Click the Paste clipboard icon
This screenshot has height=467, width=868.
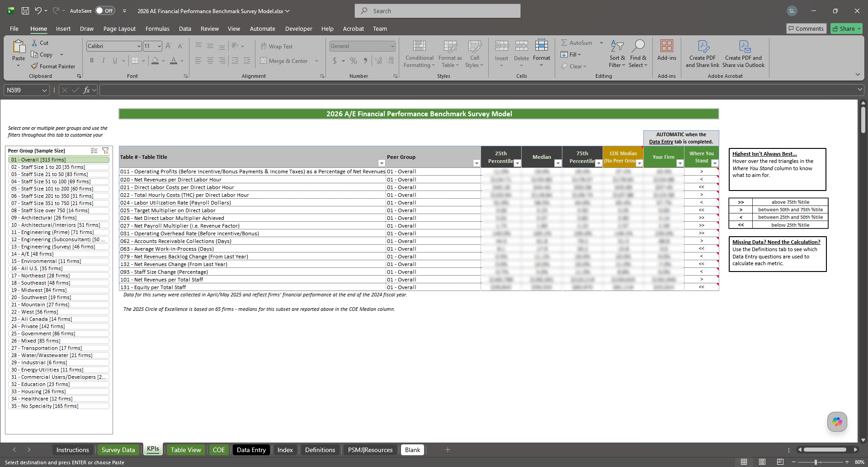[19, 47]
